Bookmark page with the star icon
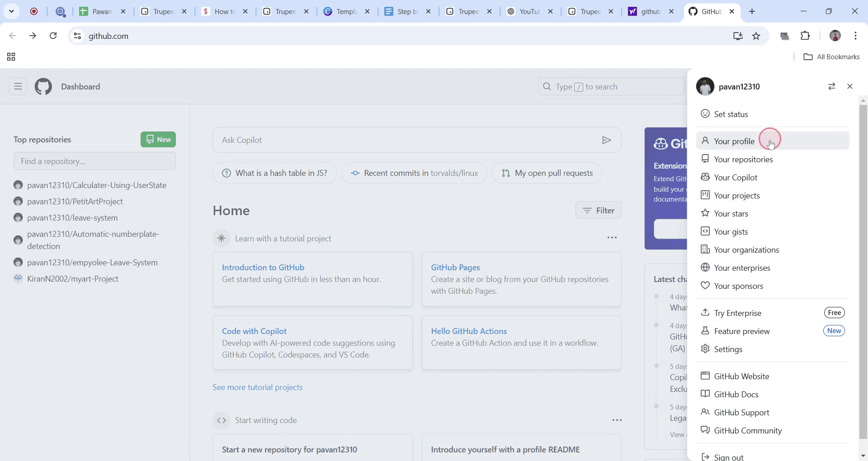The width and height of the screenshot is (868, 461). 756,36
